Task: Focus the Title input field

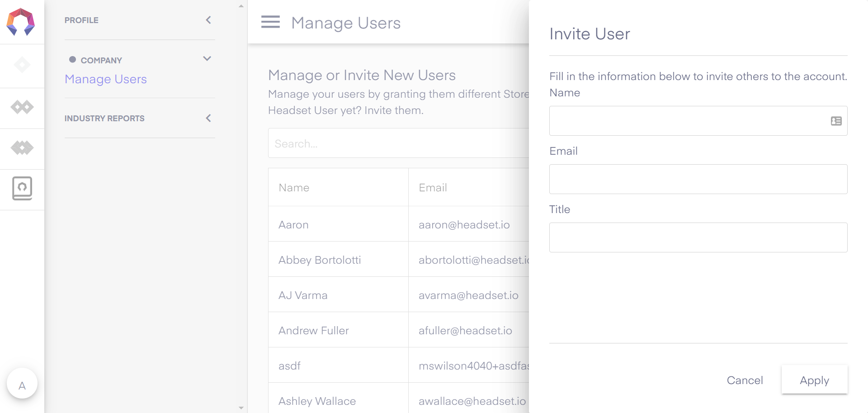Action: click(x=698, y=237)
